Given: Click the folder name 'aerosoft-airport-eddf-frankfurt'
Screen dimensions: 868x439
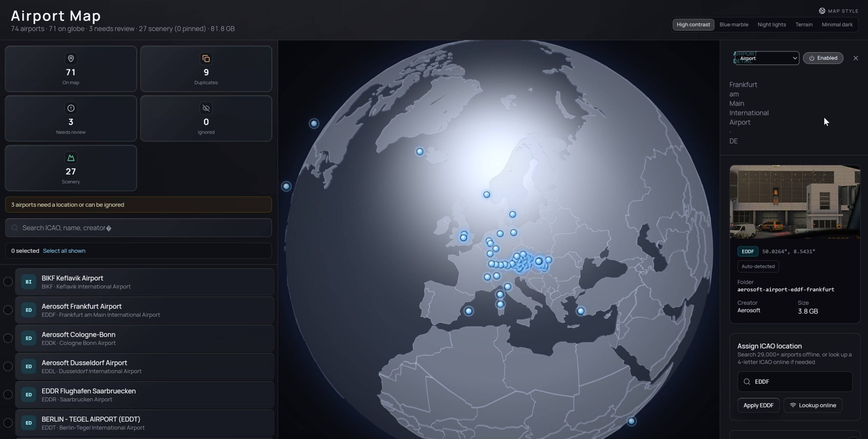Looking at the screenshot, I should [786, 289].
